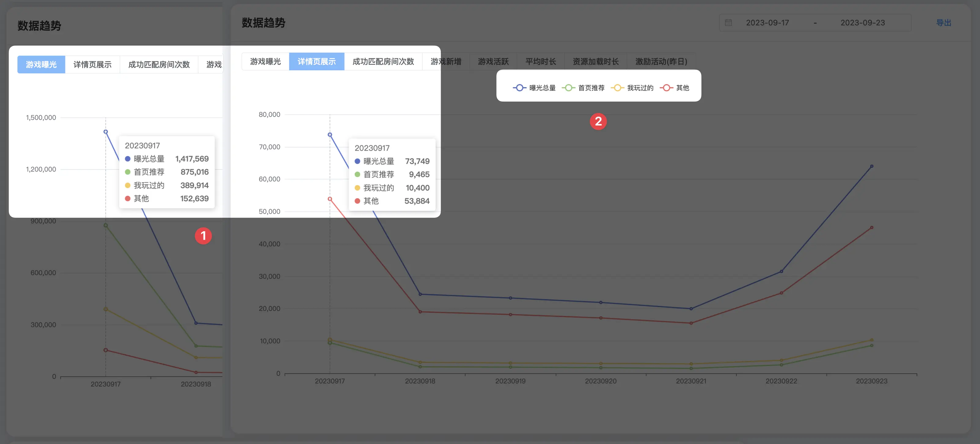Screen dimensions: 980x444
Task: Click blue 曝光总量 data point at 20230919
Action: pos(510,298)
